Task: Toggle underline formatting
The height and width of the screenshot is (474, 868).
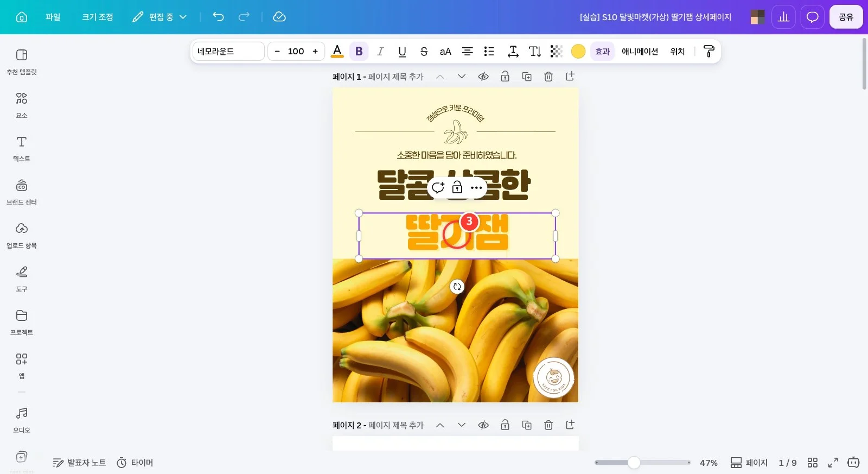Action: pos(402,51)
